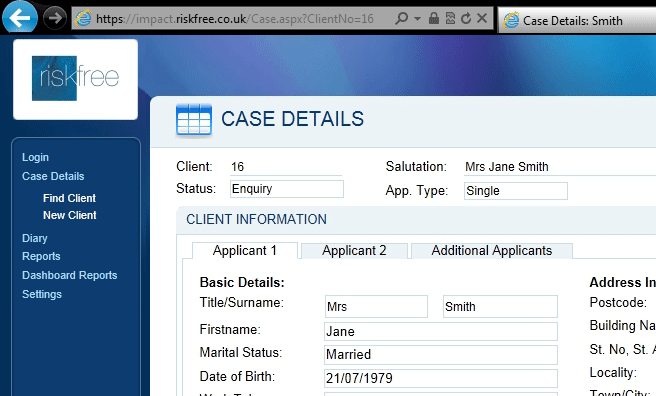Click the CASE DETAILS page title
Viewport: 656px width, 396px height.
click(x=292, y=119)
